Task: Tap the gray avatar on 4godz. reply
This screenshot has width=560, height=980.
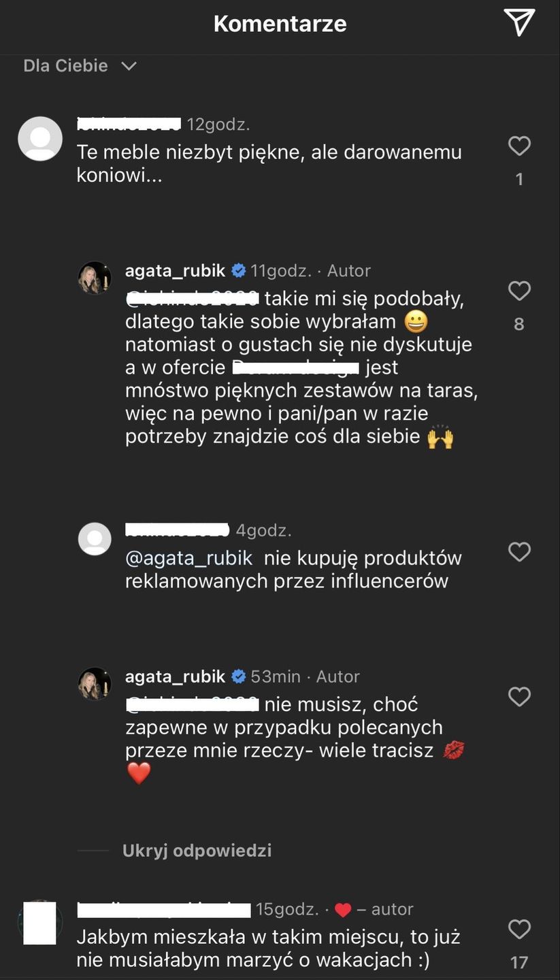Action: [x=95, y=539]
